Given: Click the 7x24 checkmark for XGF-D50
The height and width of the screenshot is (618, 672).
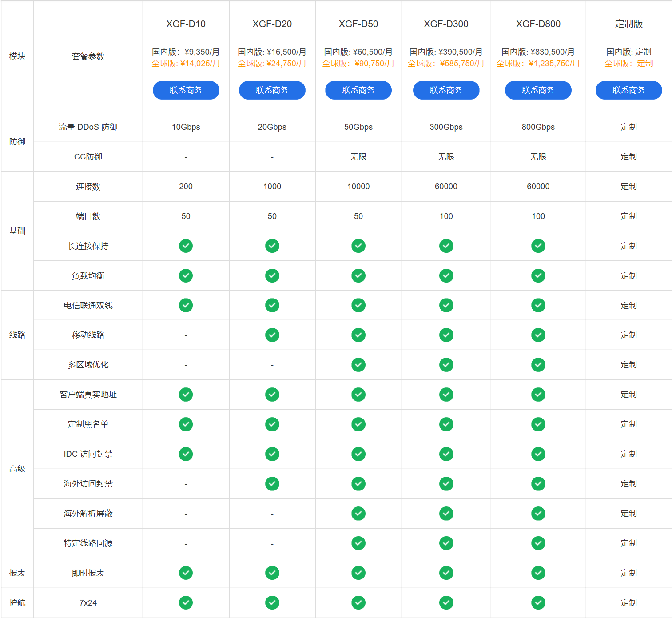Looking at the screenshot, I should click(358, 602).
